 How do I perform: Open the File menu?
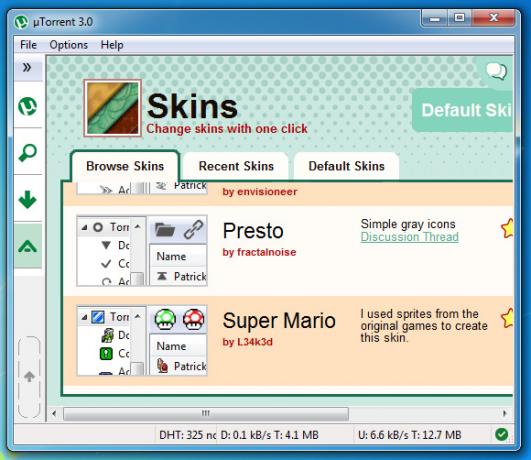28,45
